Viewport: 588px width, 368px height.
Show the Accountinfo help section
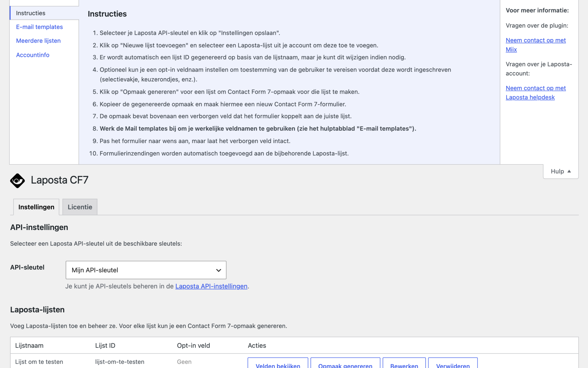tap(33, 55)
